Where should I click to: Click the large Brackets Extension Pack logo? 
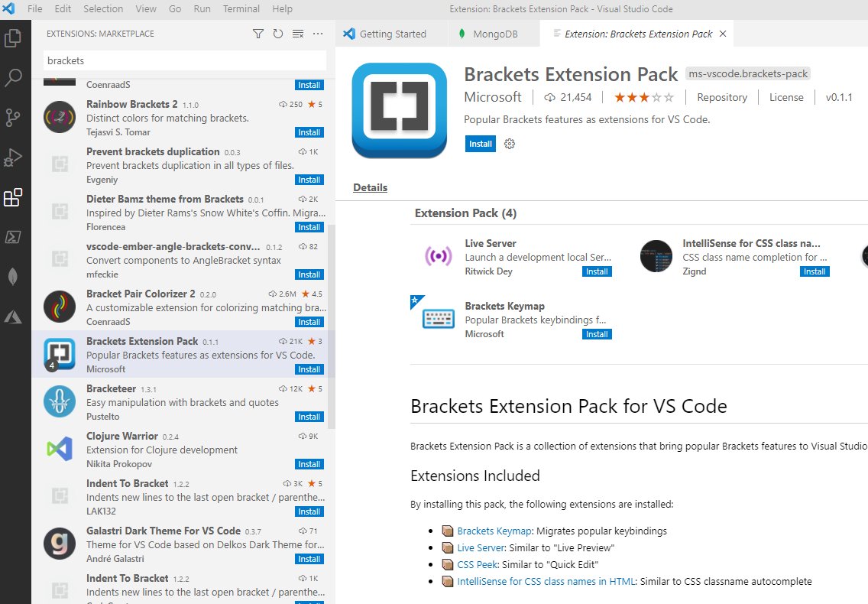point(399,110)
